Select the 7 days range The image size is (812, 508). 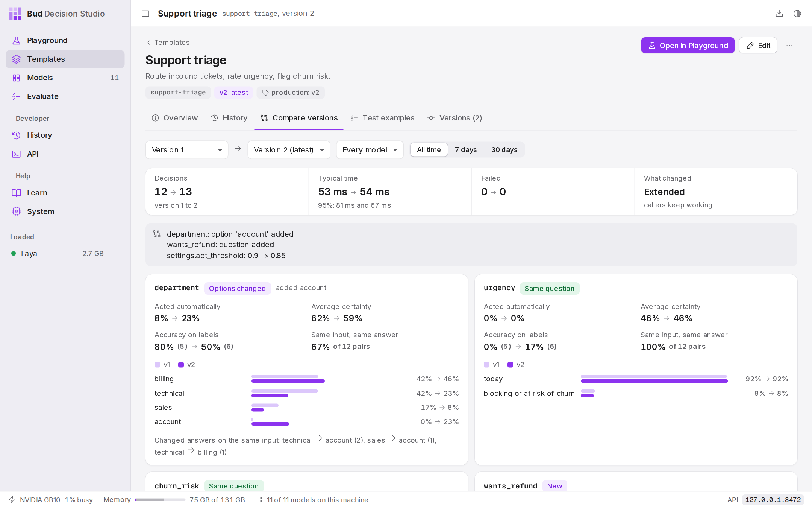coord(466,150)
